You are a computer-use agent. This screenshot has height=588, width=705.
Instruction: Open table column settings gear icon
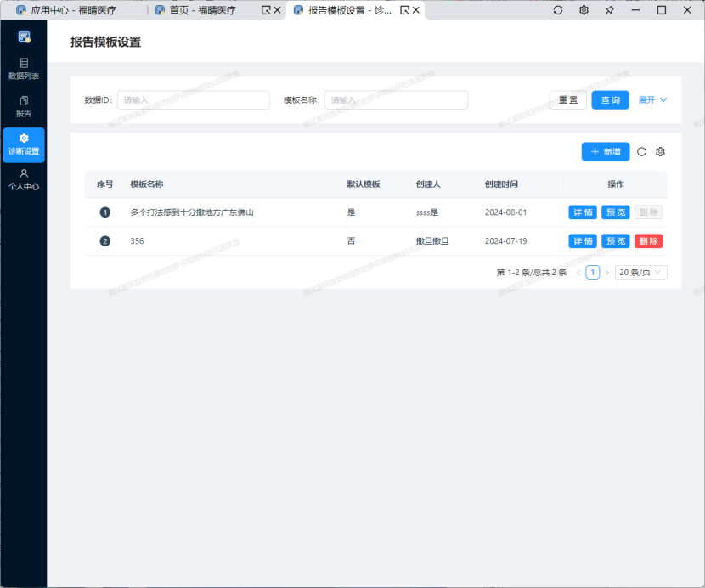[660, 152]
